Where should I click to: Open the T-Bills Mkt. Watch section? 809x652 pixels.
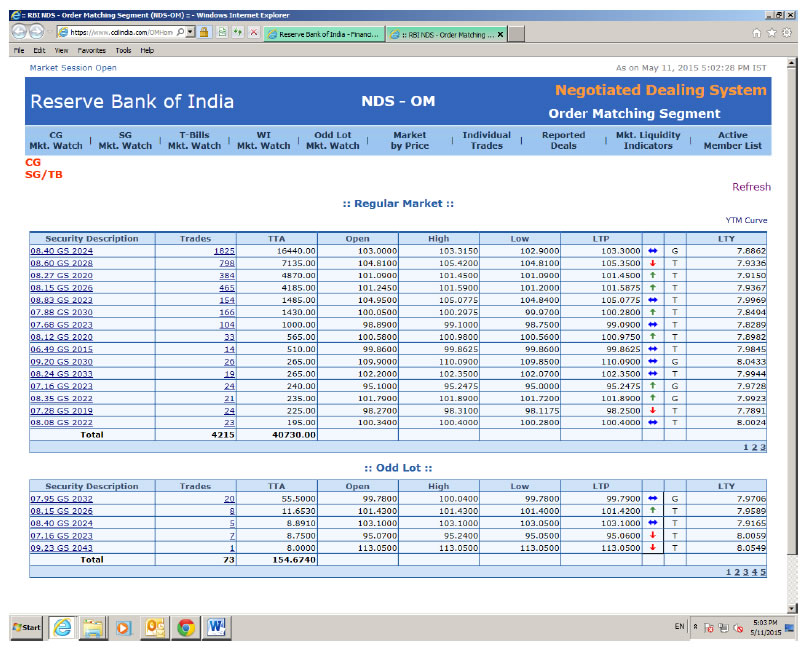(194, 140)
